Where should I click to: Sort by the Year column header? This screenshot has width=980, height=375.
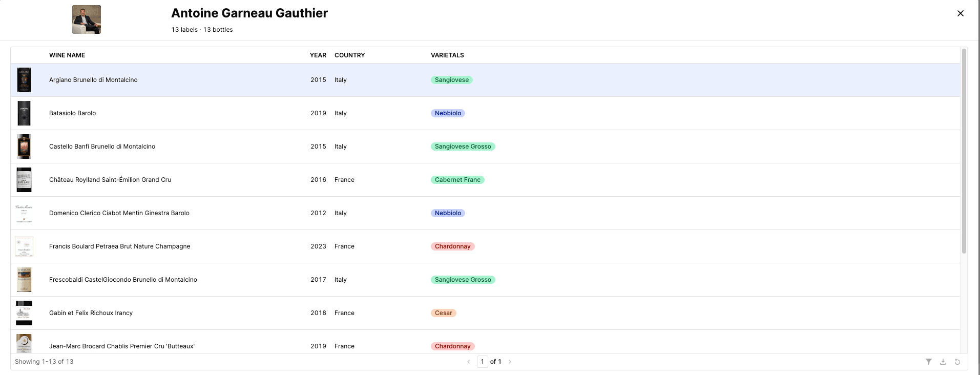[x=318, y=55]
